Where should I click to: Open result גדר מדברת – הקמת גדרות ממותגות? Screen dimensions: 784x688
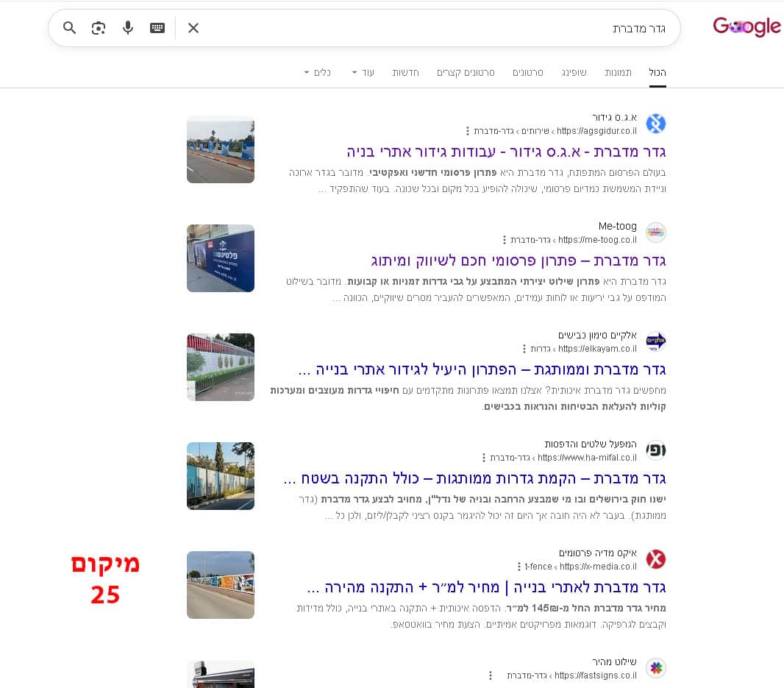[x=474, y=479]
